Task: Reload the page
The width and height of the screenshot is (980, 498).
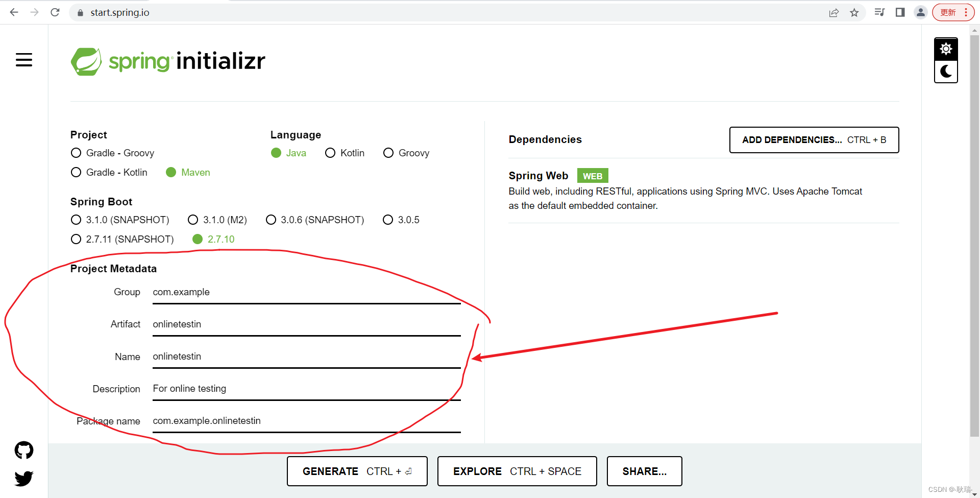Action: [x=55, y=12]
